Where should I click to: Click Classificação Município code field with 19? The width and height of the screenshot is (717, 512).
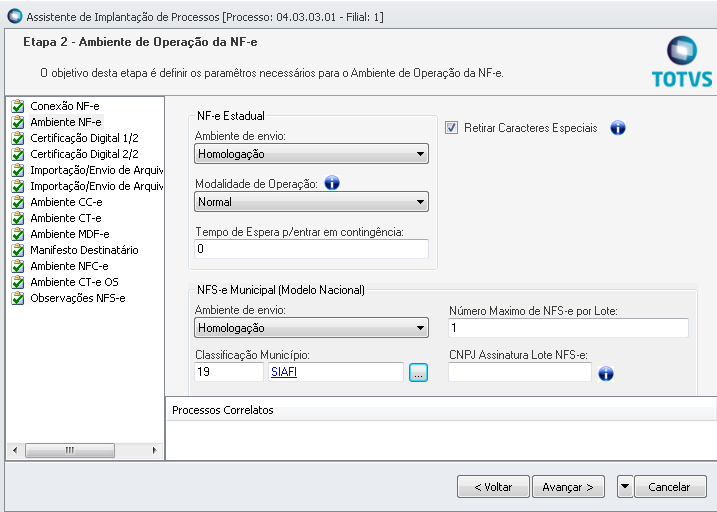tap(229, 372)
